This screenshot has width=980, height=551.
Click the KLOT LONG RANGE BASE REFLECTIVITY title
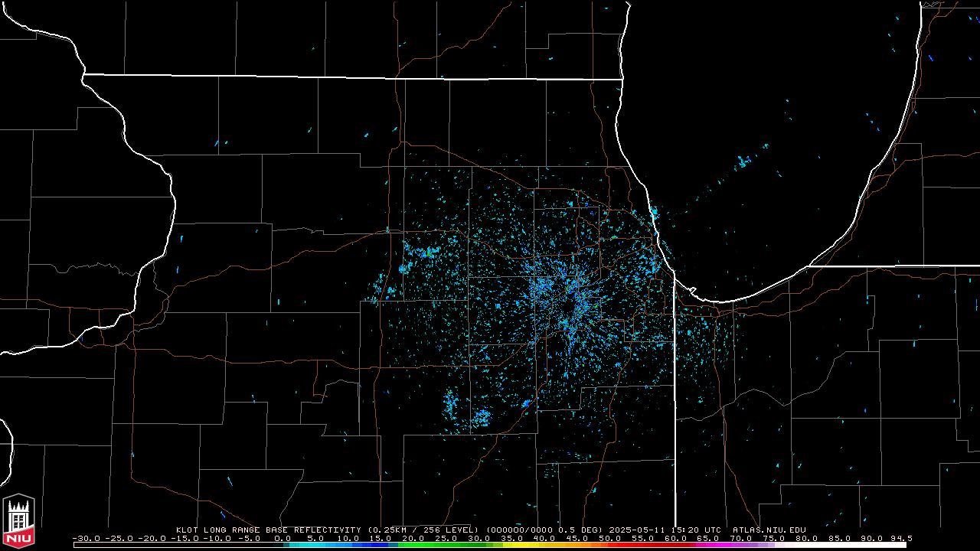(x=268, y=530)
